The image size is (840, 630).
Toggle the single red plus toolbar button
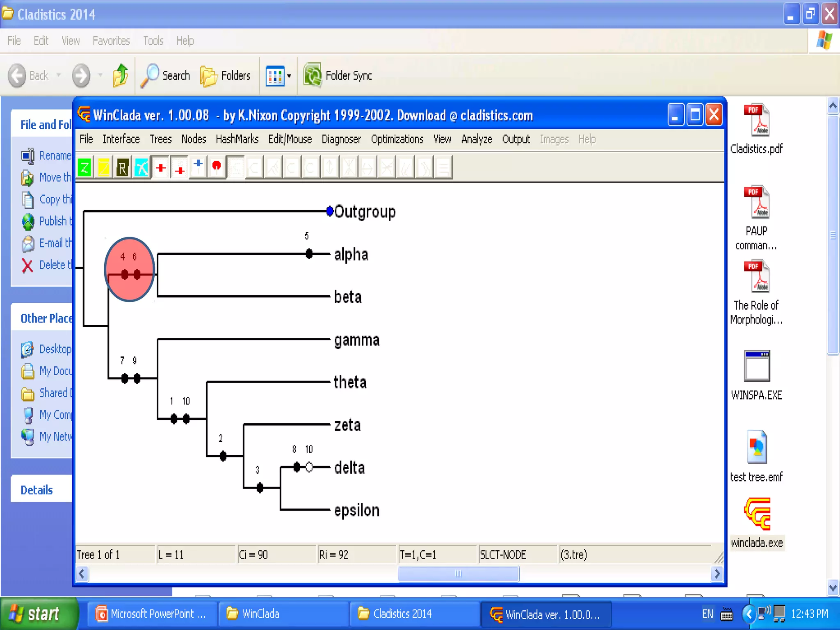(161, 168)
